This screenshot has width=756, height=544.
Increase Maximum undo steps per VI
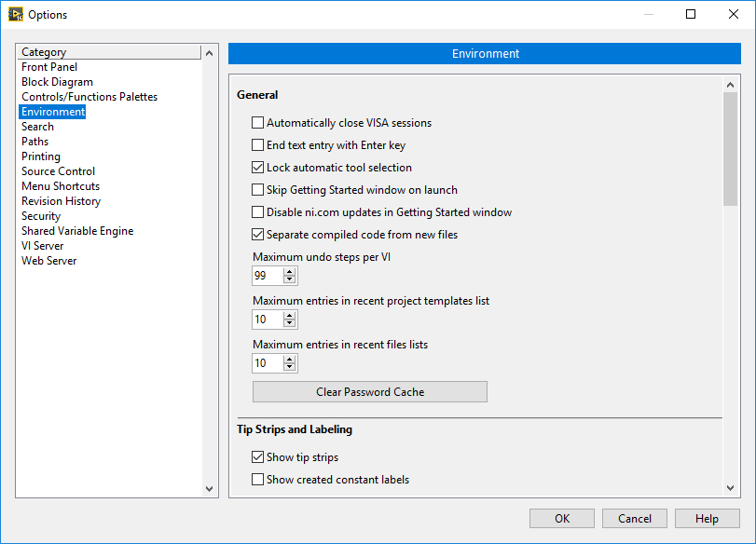[x=289, y=272]
